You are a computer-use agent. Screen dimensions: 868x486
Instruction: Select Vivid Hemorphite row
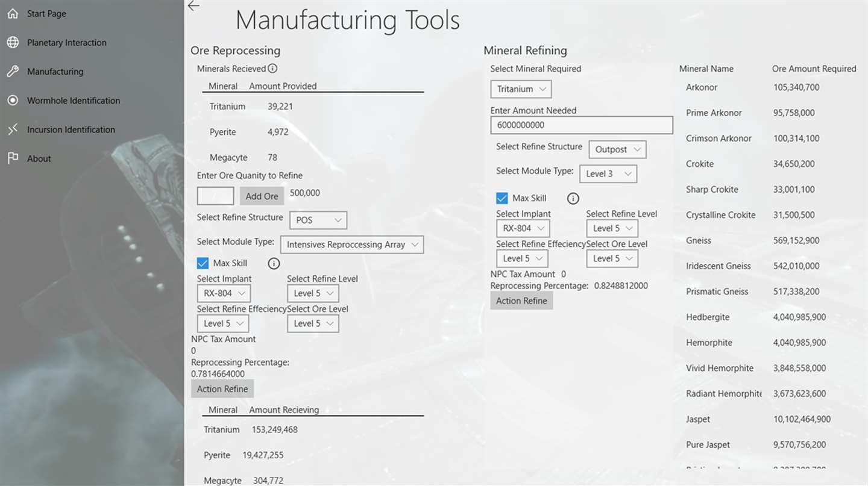pyautogui.click(x=772, y=367)
